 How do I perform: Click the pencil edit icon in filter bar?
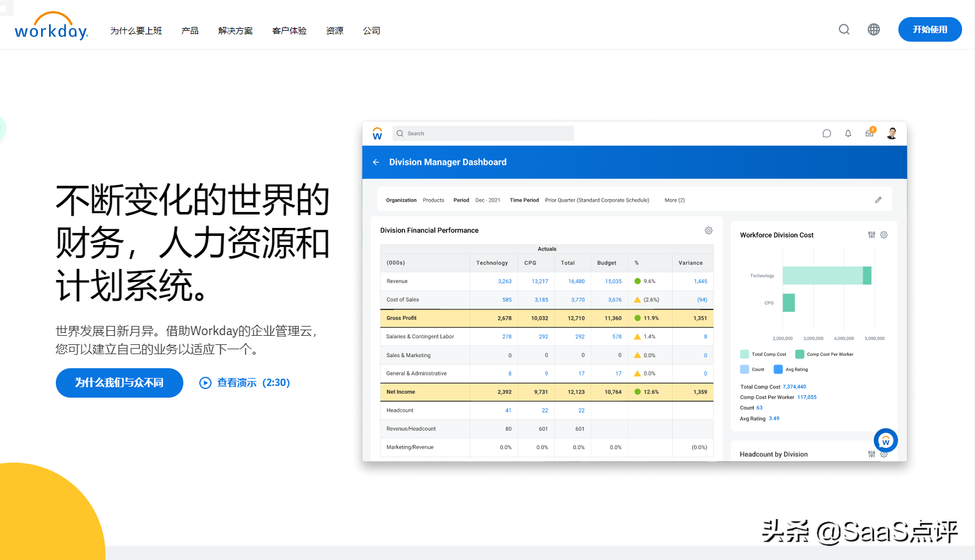tap(878, 200)
